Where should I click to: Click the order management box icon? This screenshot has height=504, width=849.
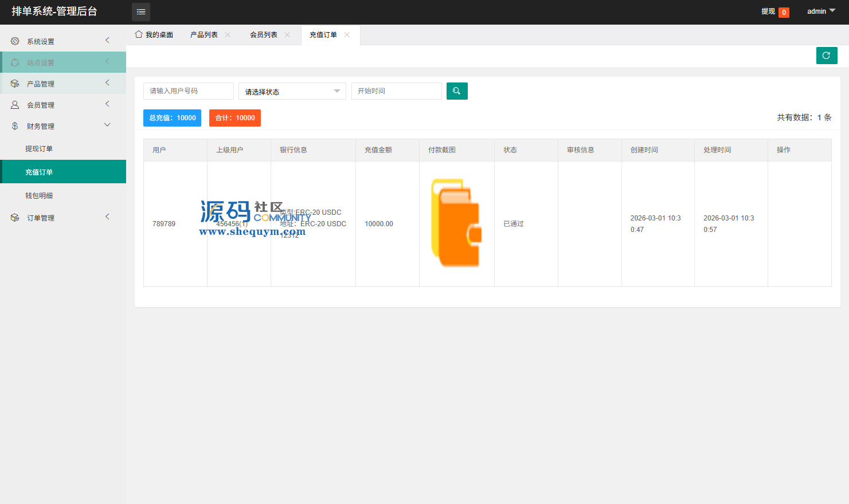pos(15,218)
